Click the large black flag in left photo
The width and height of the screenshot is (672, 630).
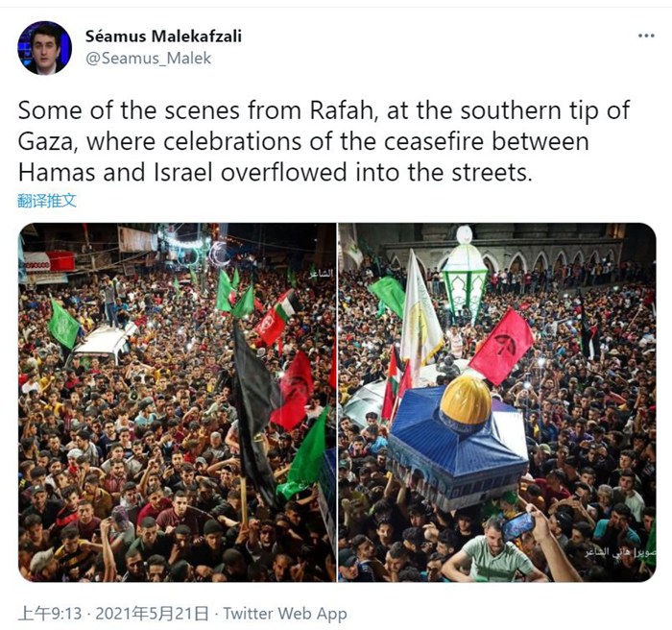(x=255, y=412)
